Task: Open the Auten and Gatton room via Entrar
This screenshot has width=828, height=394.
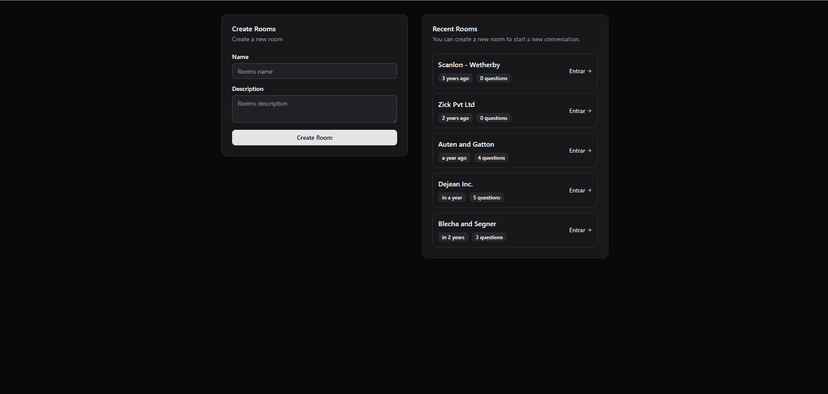Action: [x=580, y=151]
